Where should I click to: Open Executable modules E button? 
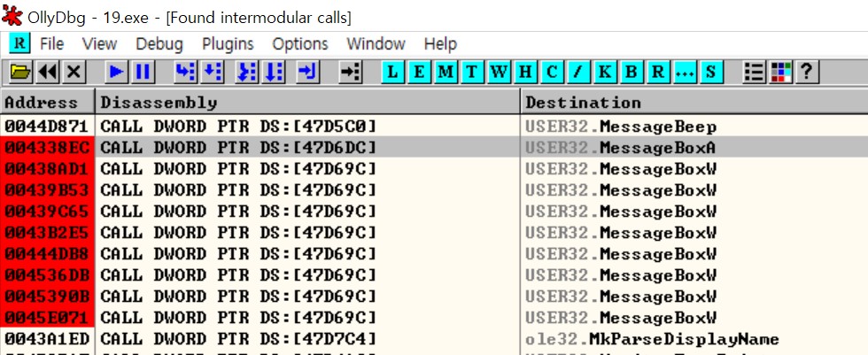pos(419,73)
